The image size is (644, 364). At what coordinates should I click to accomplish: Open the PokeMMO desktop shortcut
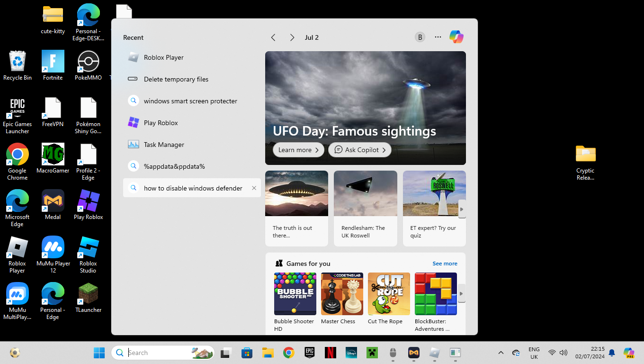(89, 65)
